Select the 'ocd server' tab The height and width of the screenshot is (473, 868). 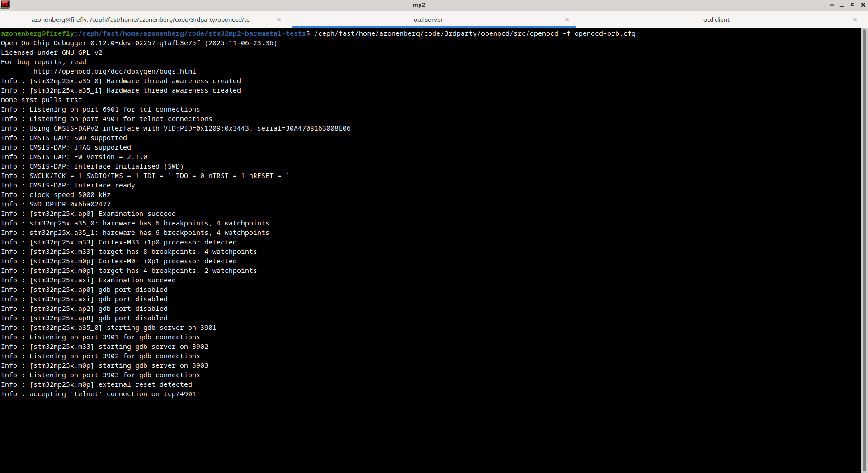(428, 19)
